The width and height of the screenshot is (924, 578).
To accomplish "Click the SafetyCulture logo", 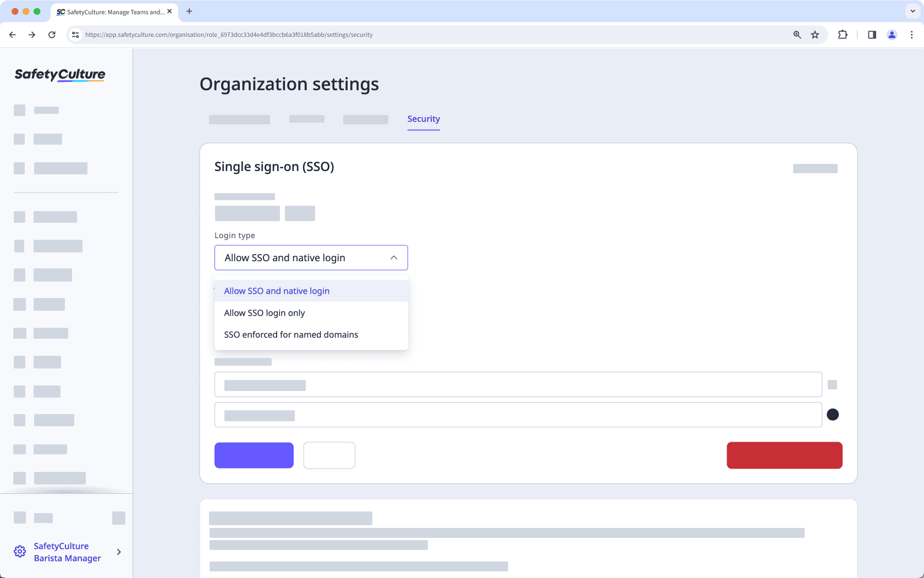I will coord(59,75).
